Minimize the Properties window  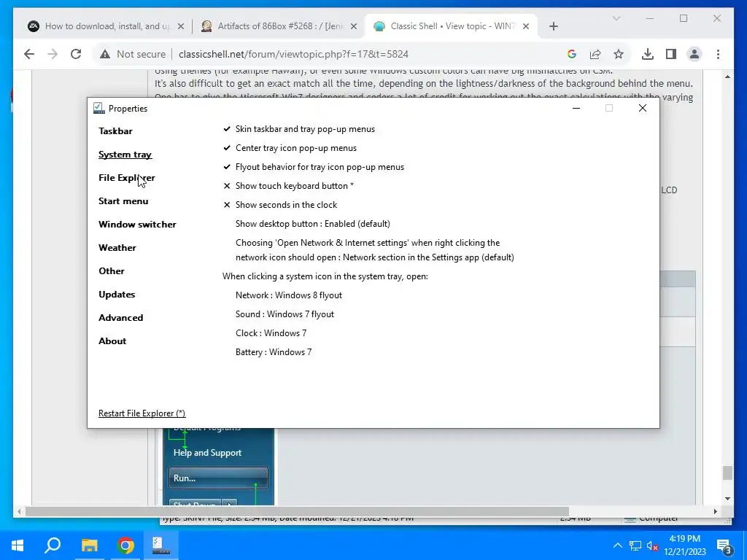coord(576,108)
